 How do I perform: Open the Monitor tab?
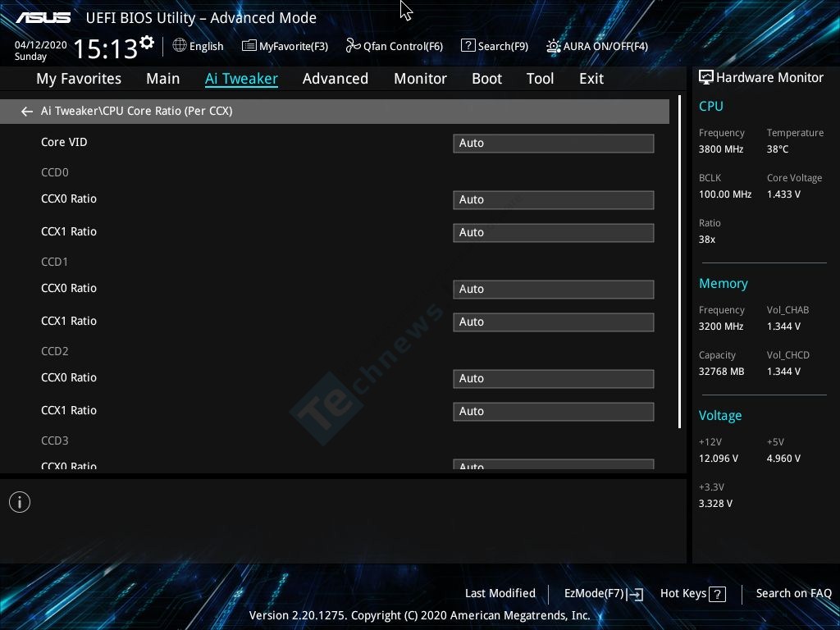point(420,79)
